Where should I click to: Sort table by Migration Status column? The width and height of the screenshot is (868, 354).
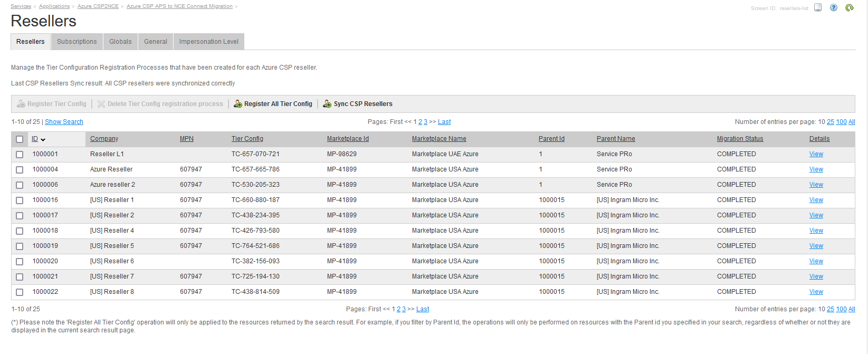(740, 139)
